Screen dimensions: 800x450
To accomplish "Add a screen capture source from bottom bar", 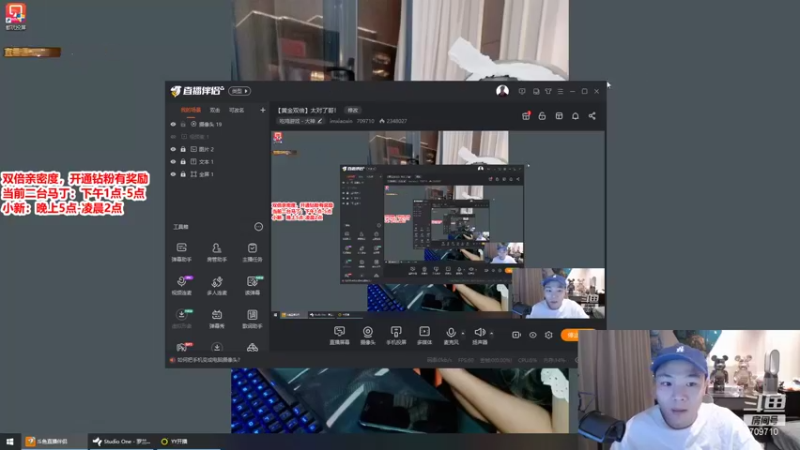I will tap(339, 335).
